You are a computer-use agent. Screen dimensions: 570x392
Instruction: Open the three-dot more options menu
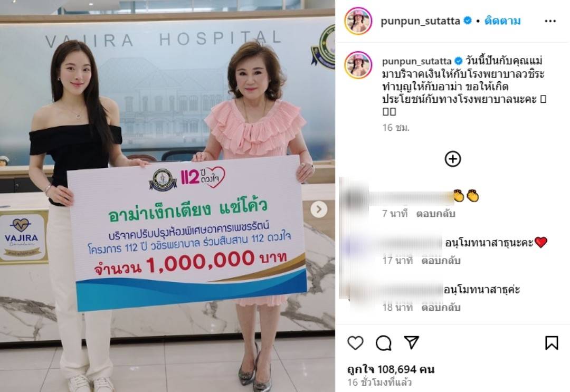coord(550,21)
